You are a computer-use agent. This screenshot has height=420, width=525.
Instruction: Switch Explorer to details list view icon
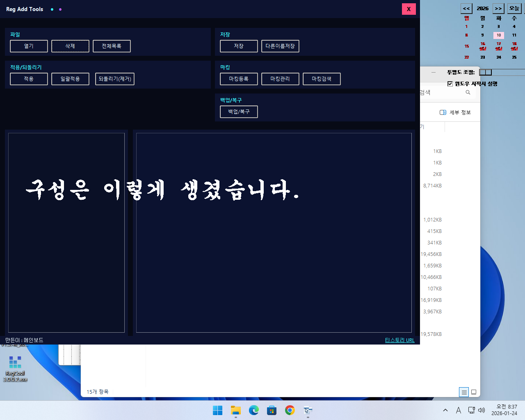tap(464, 392)
